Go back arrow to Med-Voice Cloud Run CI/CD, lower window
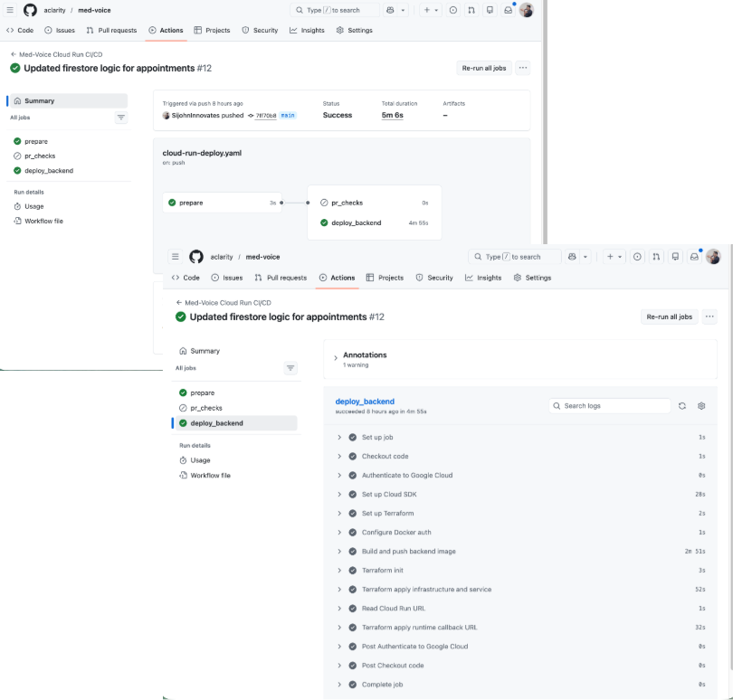 pos(178,303)
